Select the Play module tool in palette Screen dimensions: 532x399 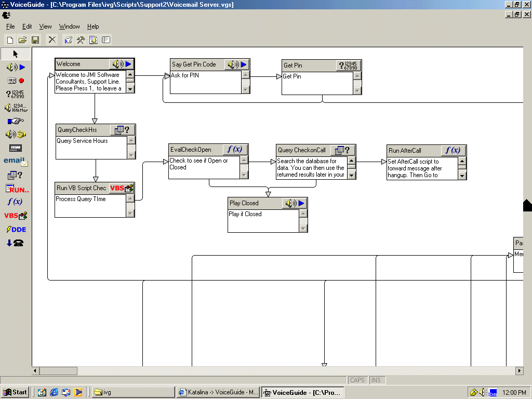click(16, 67)
